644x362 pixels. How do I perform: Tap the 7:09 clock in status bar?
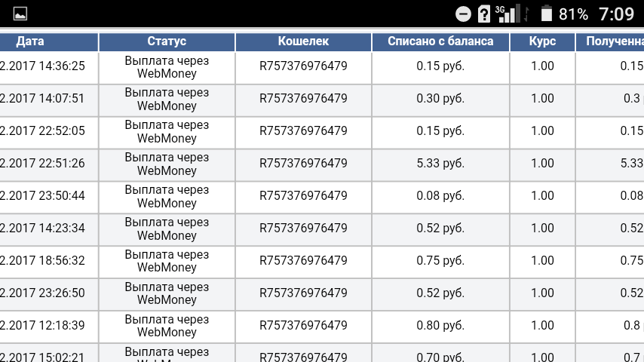pos(616,14)
